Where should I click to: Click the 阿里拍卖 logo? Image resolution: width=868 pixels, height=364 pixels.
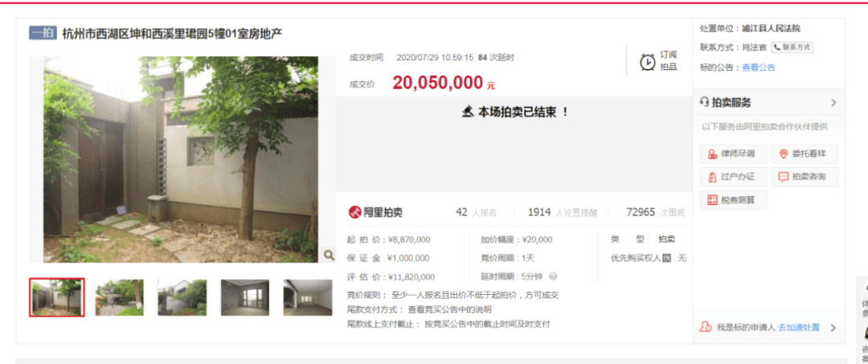click(375, 212)
